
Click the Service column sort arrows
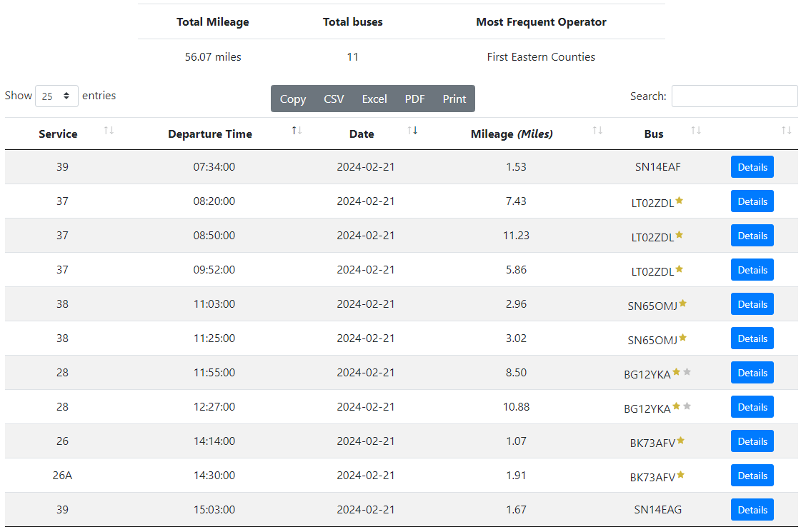coord(109,131)
